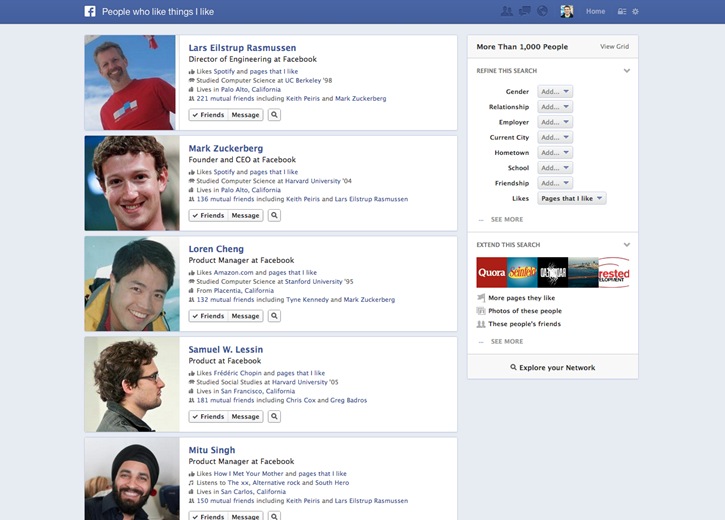Toggle Friends checkmark button for Lars Rasmussen
725x520 pixels.
208,115
